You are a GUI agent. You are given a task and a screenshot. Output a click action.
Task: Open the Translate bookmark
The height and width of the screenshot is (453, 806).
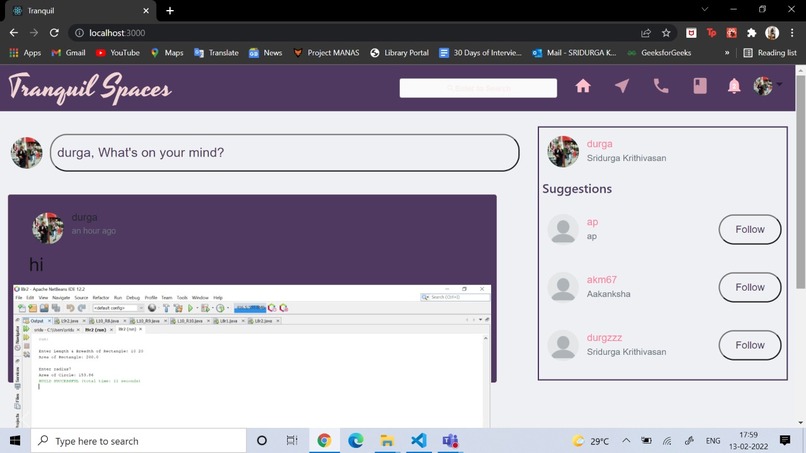pyautogui.click(x=216, y=52)
